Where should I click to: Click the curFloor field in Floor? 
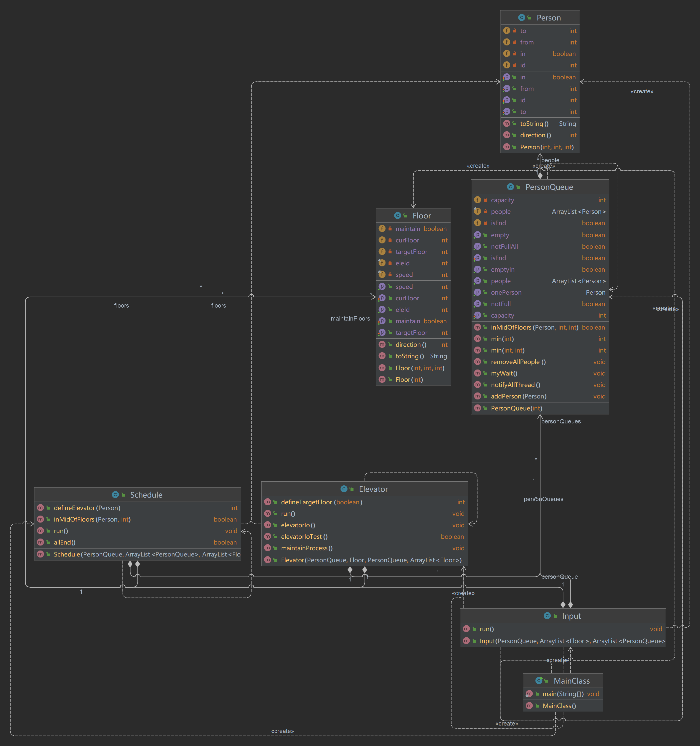[413, 240]
